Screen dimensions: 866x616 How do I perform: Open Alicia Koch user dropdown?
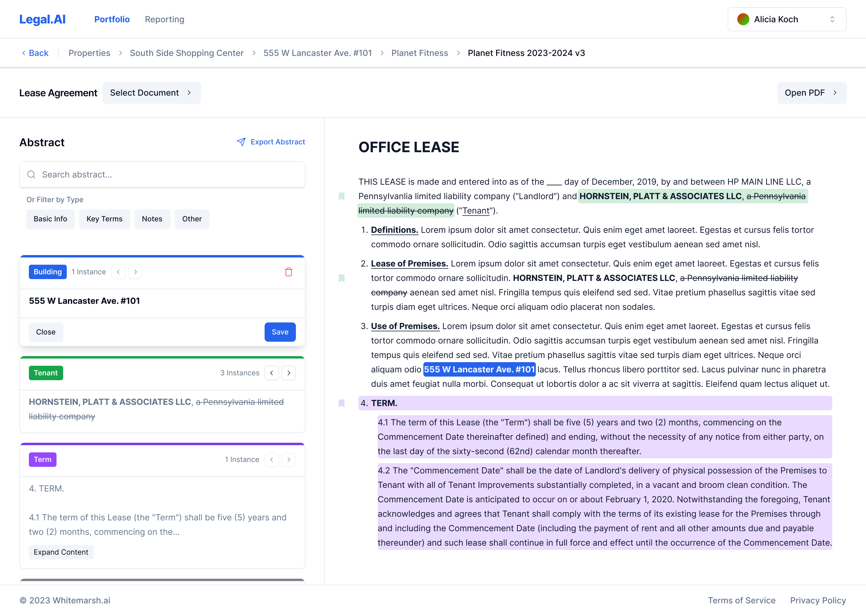click(x=787, y=19)
